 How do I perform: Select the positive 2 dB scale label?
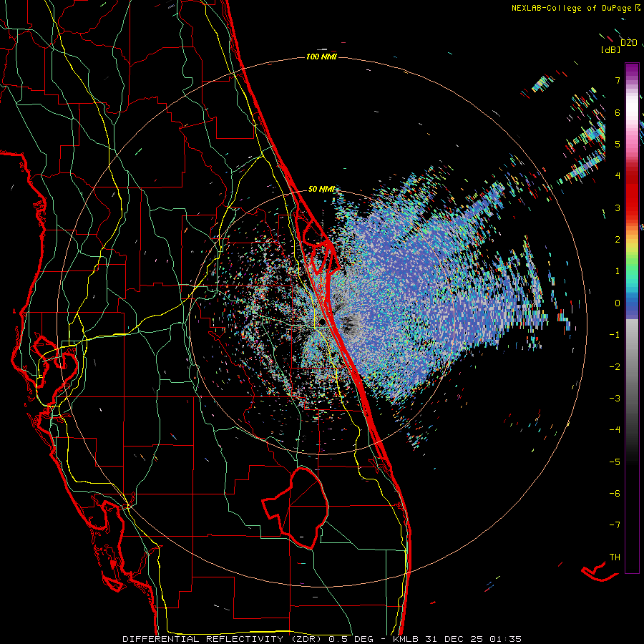[618, 240]
